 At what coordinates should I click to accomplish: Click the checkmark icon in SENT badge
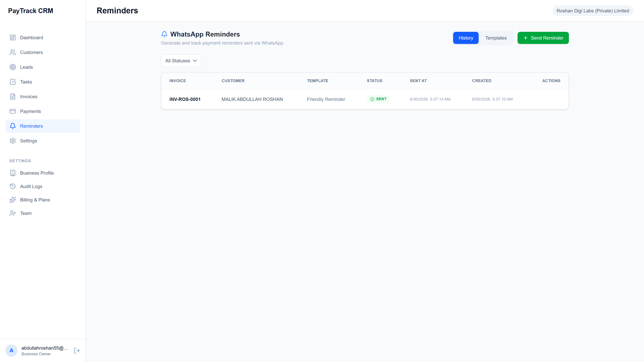(372, 99)
